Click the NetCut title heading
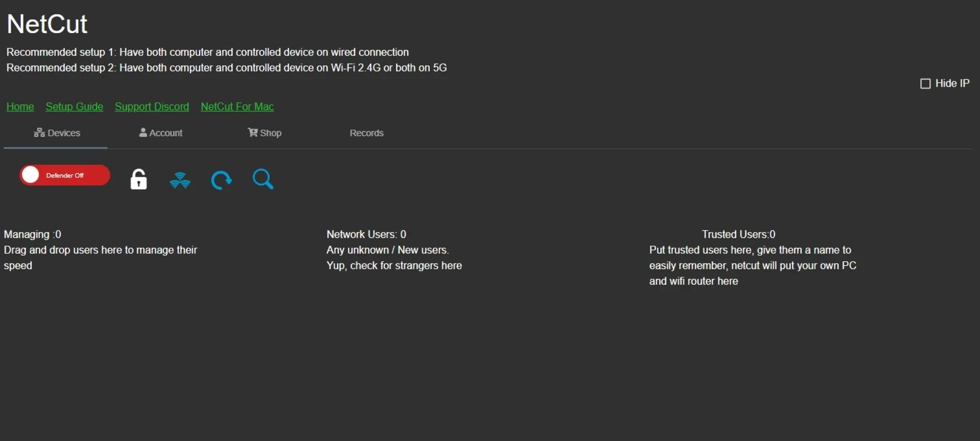980x441 pixels. coord(47,24)
